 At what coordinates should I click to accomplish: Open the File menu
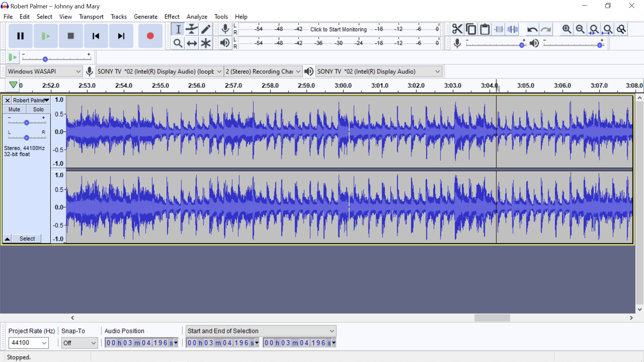[x=8, y=17]
